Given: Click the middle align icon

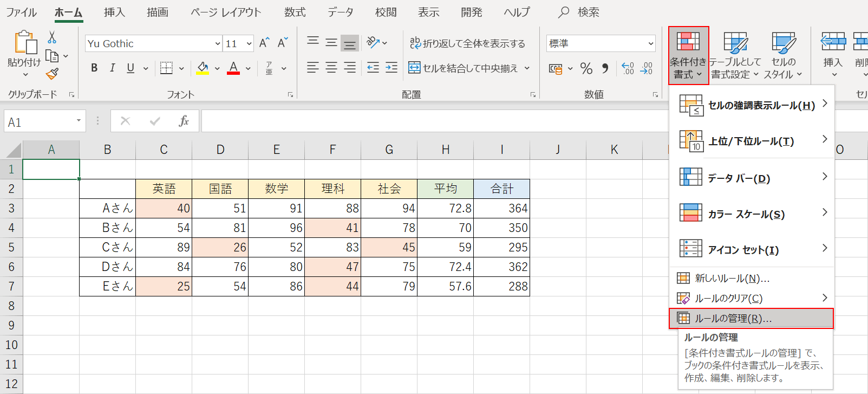Looking at the screenshot, I should click(331, 43).
